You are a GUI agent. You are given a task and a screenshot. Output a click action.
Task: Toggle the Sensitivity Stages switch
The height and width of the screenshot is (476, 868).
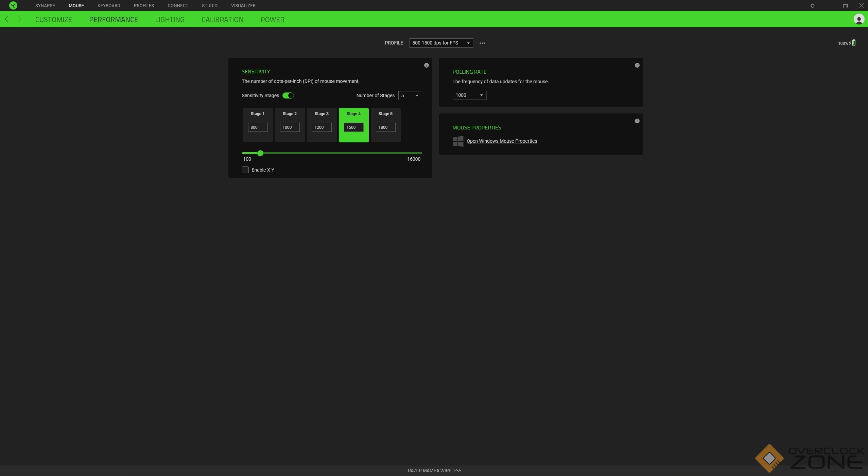click(288, 95)
